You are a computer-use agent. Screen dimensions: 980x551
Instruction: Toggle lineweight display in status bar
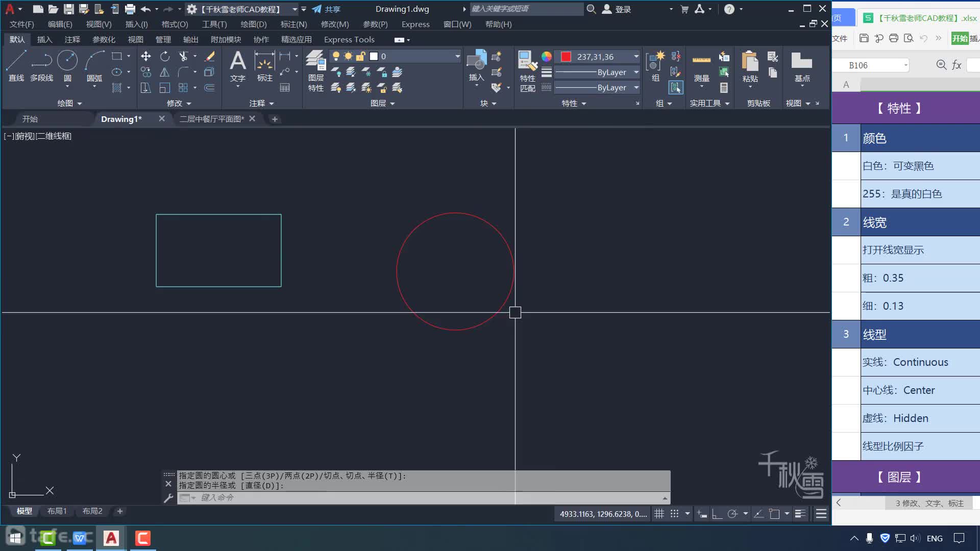coord(800,514)
